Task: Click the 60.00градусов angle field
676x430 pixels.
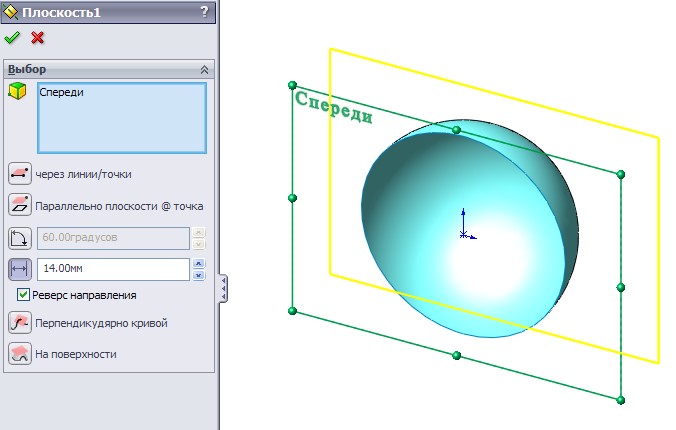Action: pos(113,238)
